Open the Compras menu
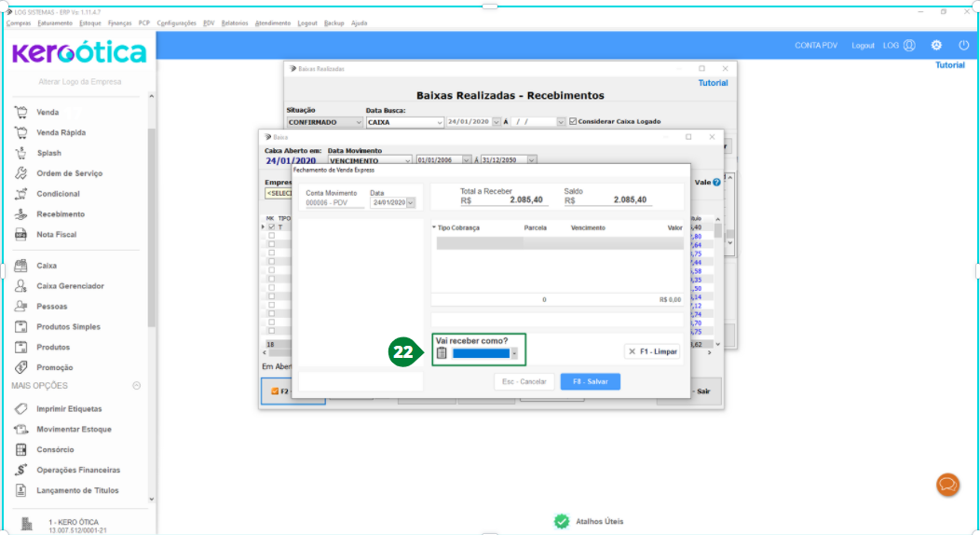 [x=18, y=23]
